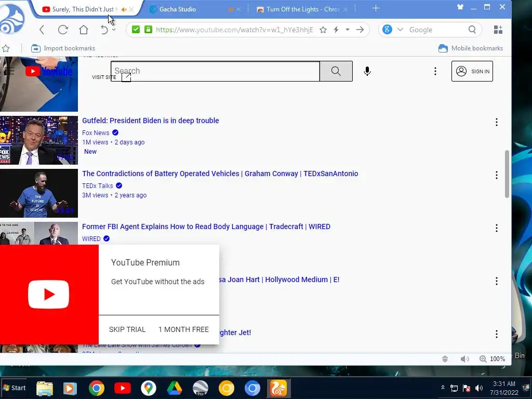Open options menu for WIRED video
This screenshot has width=532, height=399.
tap(496, 228)
